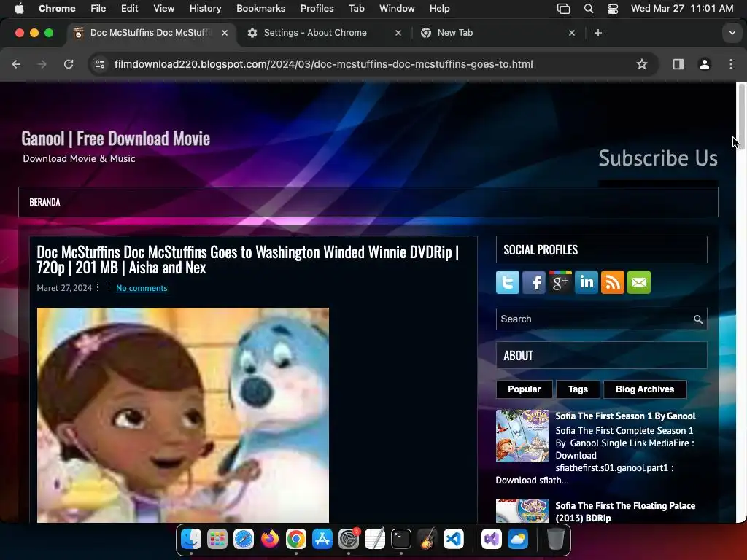747x560 pixels.
Task: Select the Blog Archives tab
Action: click(x=645, y=389)
